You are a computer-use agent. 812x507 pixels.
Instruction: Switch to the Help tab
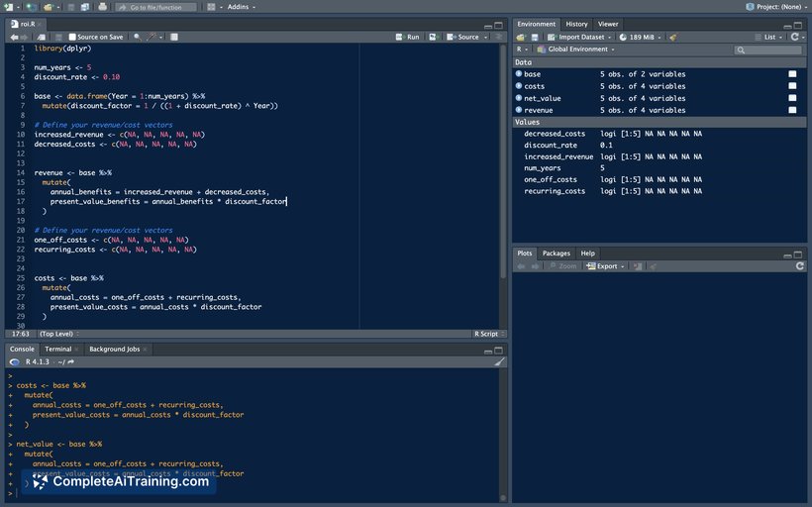click(x=587, y=253)
